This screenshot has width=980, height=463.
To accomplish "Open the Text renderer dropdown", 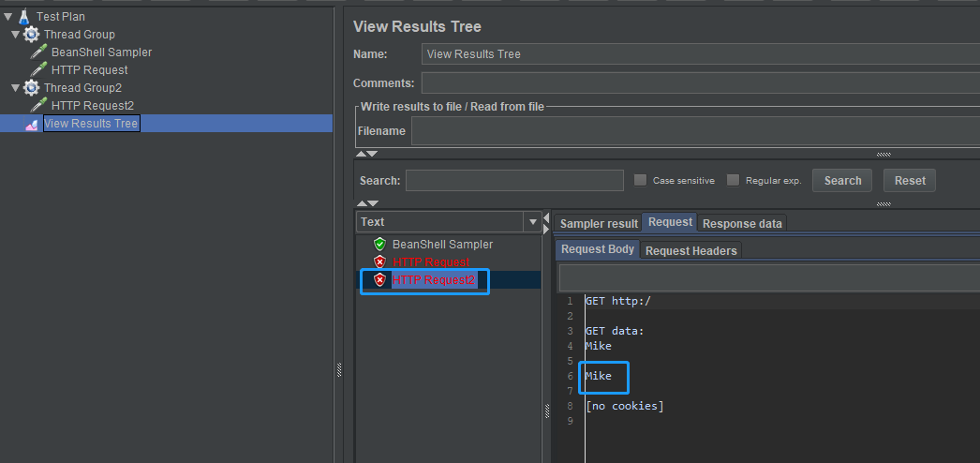I will pos(532,222).
